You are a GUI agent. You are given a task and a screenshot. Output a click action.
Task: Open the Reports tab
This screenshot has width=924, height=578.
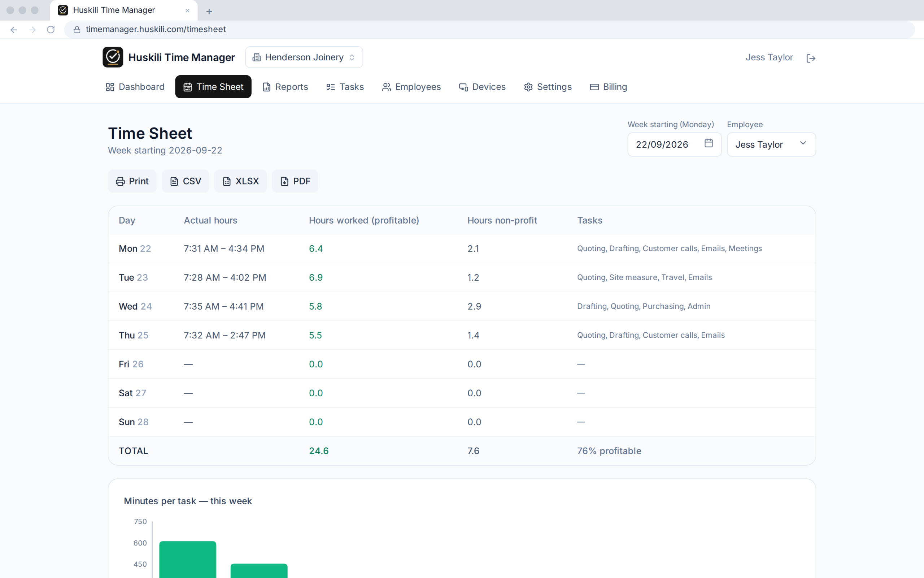pyautogui.click(x=285, y=87)
